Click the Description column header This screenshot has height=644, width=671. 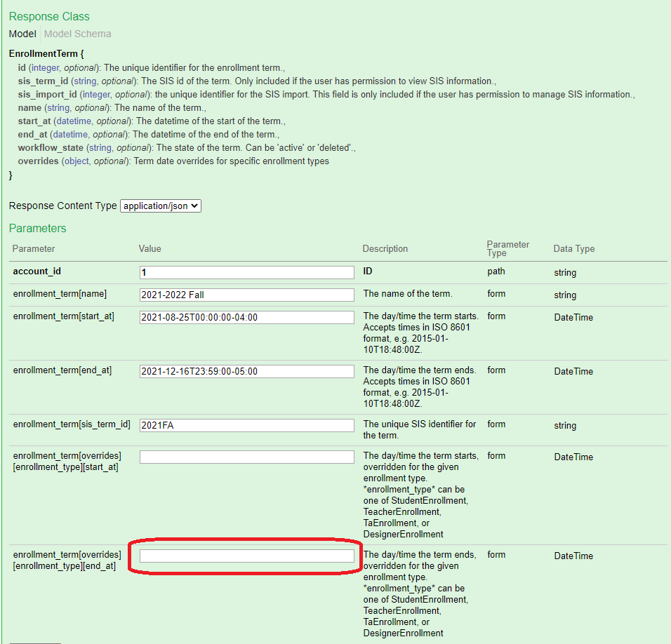tap(384, 248)
